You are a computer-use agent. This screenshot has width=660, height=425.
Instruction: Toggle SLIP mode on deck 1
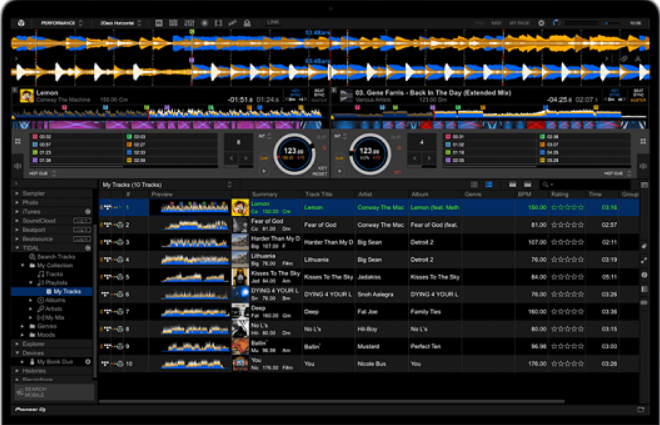[321, 137]
